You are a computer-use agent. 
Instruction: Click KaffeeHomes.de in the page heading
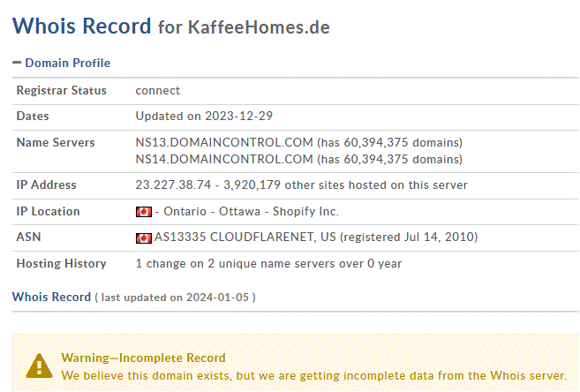click(x=259, y=27)
